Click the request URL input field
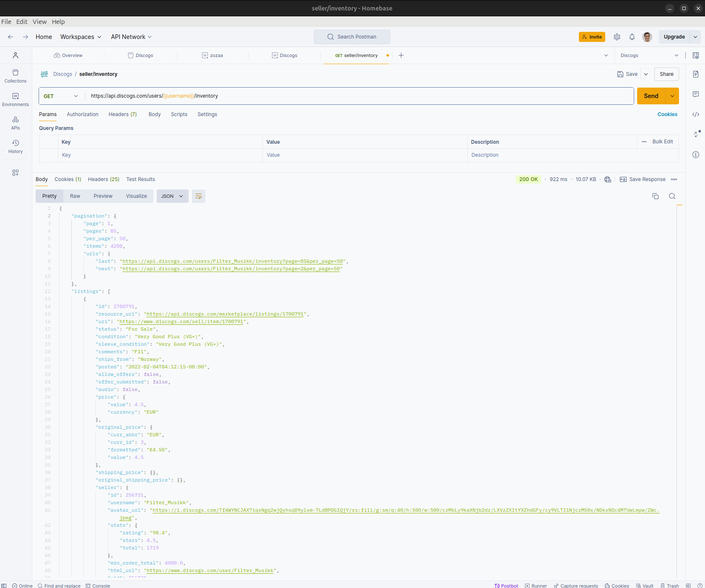The width and height of the screenshot is (705, 588). (x=359, y=96)
